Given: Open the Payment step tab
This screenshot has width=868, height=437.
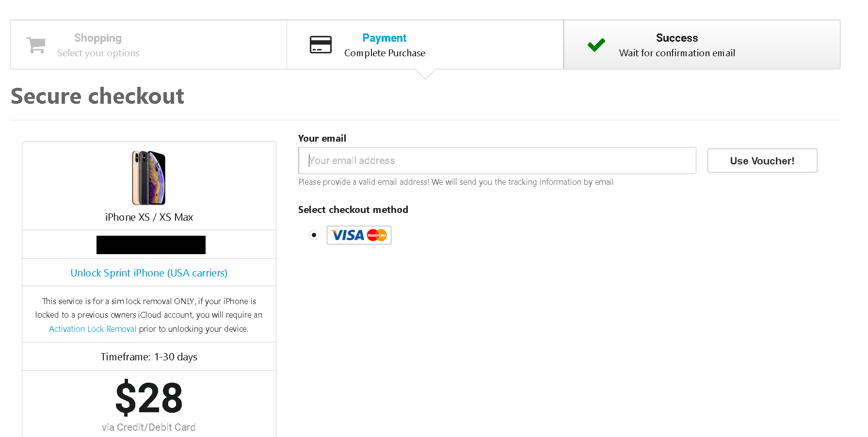Looking at the screenshot, I should (x=425, y=45).
